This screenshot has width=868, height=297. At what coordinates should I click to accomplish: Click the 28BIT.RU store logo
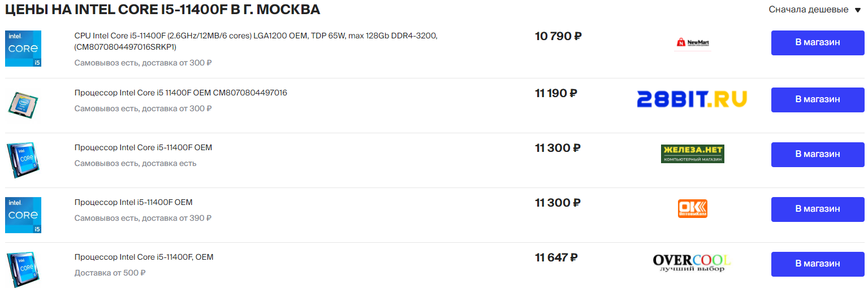pos(692,99)
